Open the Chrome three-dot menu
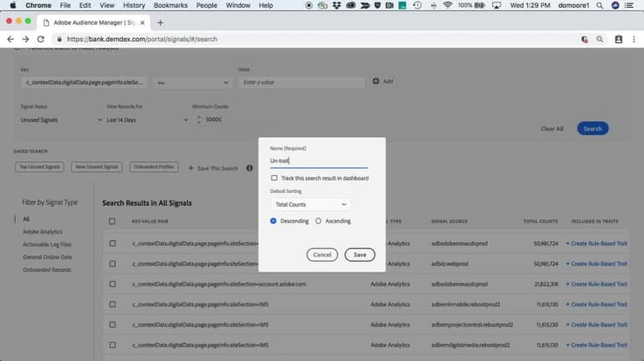The image size is (644, 361). (x=634, y=39)
